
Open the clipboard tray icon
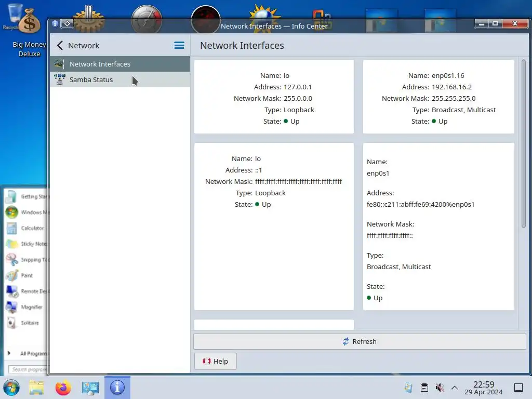point(424,388)
